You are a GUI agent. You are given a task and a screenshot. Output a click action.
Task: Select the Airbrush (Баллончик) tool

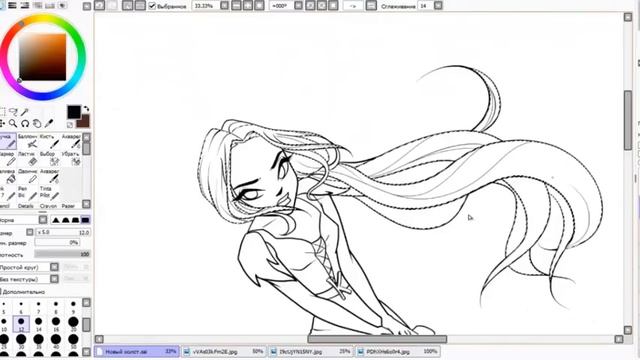[x=28, y=141]
